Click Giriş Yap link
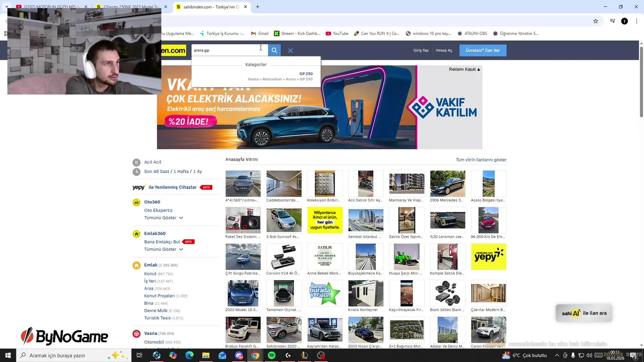This screenshot has width=644, height=362. pyautogui.click(x=421, y=50)
